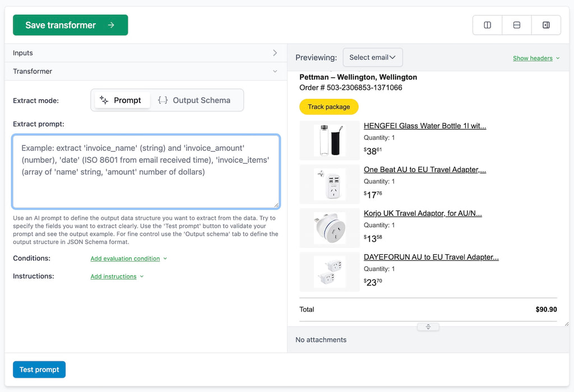This screenshot has height=392, width=574.
Task: Switch to Prompt extract mode
Action: (122, 100)
